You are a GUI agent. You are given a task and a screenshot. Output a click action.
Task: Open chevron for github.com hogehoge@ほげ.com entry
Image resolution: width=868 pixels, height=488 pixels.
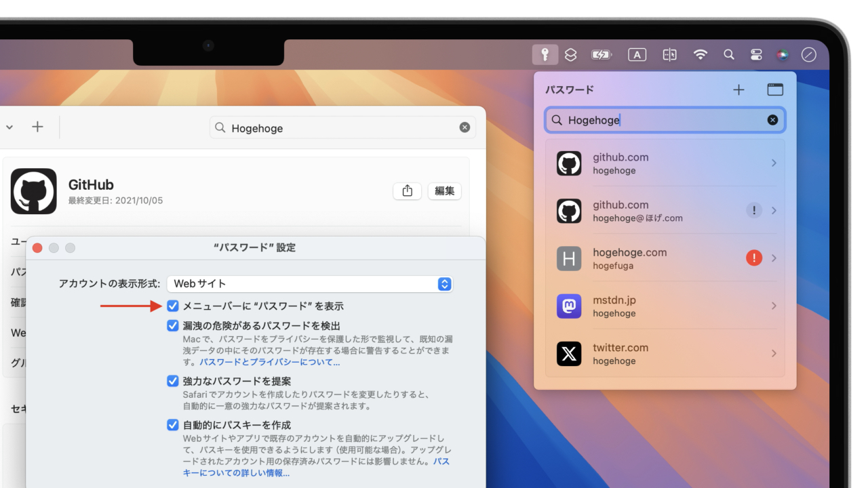(x=774, y=211)
